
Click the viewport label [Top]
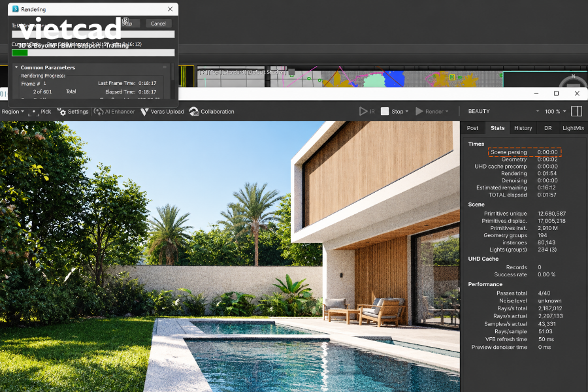tap(215, 72)
